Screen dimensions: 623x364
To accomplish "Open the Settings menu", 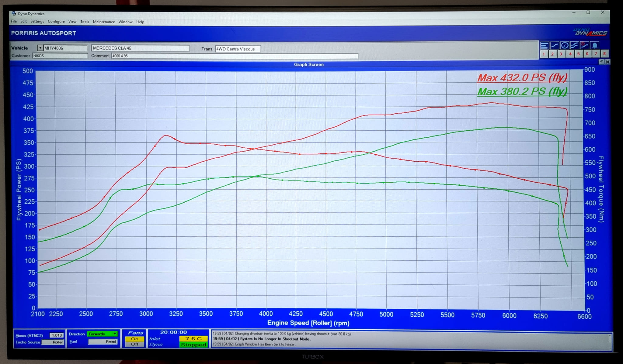I will 37,22.
